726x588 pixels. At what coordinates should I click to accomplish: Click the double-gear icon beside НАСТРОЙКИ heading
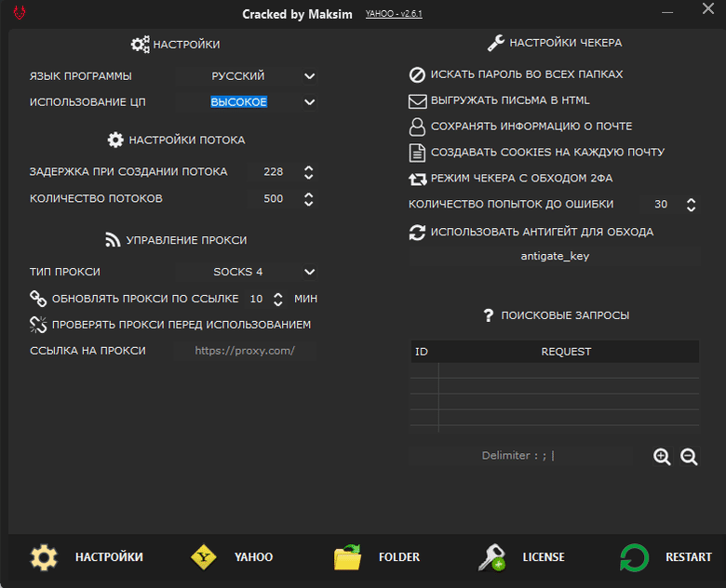(140, 45)
